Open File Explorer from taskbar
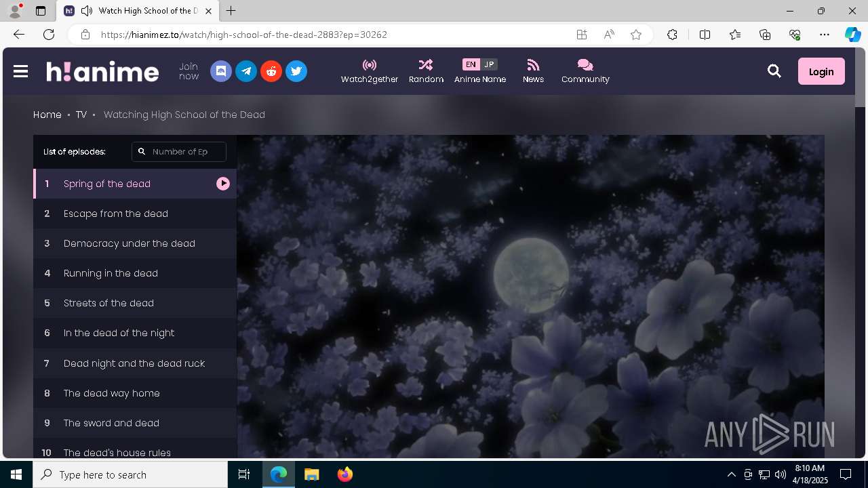 [311, 474]
